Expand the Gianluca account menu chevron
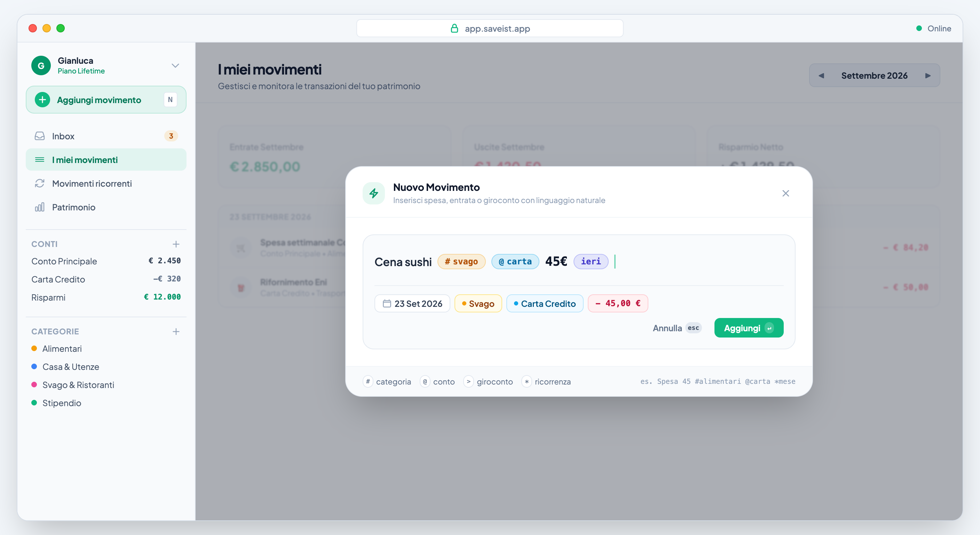980x535 pixels. coord(175,65)
